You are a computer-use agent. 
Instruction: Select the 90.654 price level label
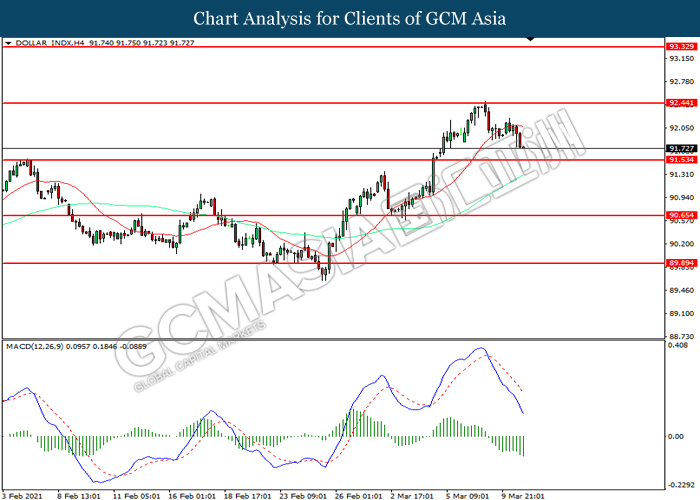coord(681,215)
